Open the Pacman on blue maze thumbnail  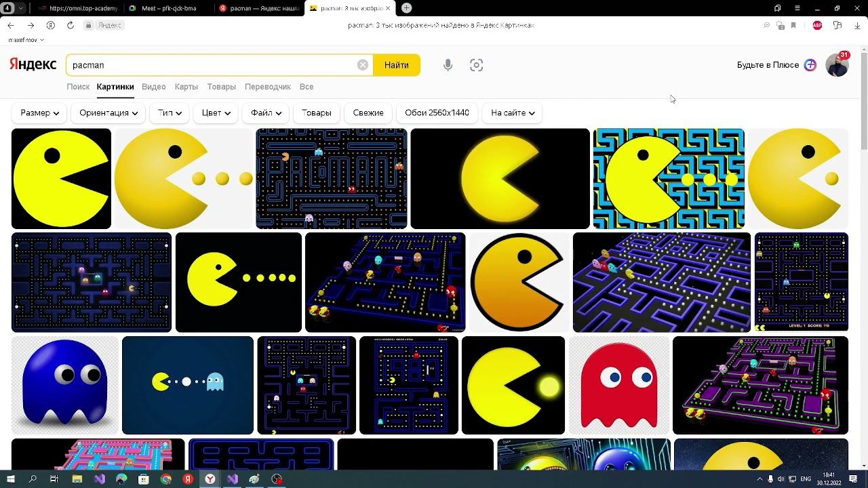pyautogui.click(x=669, y=179)
